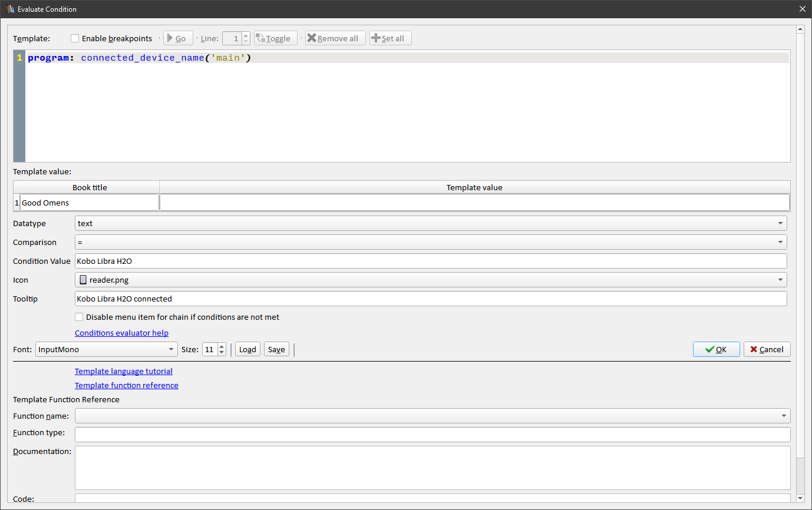Click the Go button
The image size is (812, 510).
pos(178,38)
